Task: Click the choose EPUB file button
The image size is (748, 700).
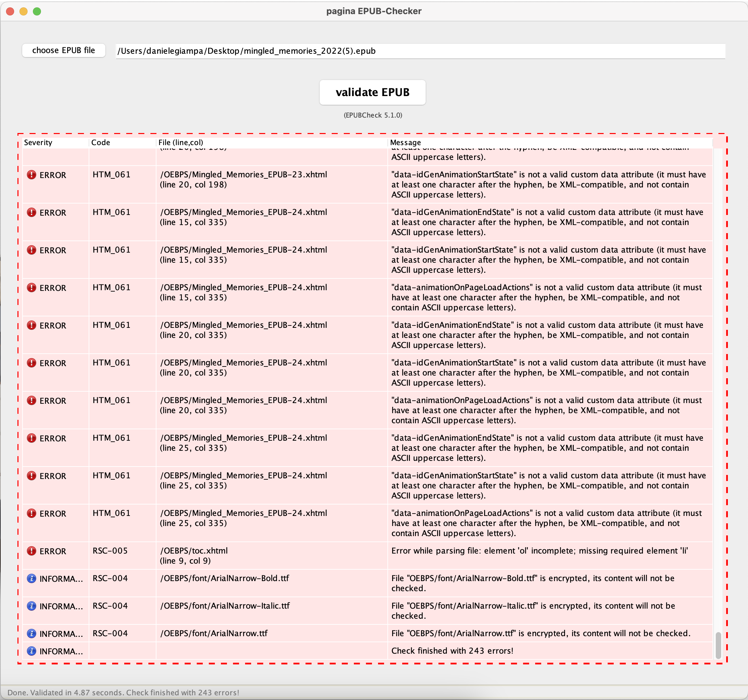Action: (x=63, y=50)
